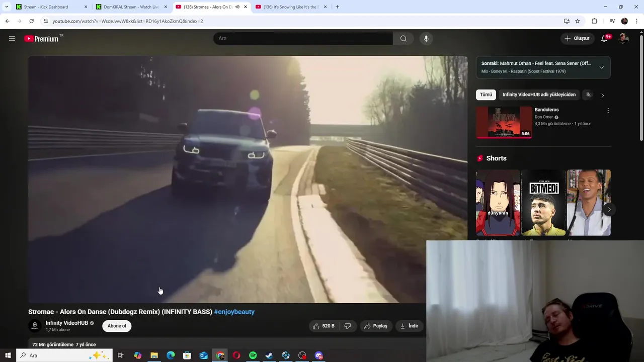
Task: Open the Don Omar channel link
Action: (x=544, y=117)
